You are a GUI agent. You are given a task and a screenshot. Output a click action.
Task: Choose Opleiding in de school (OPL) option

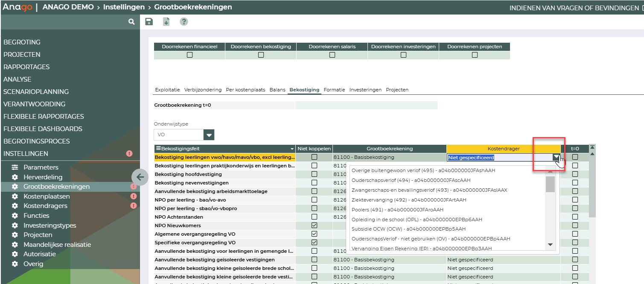coord(417,220)
